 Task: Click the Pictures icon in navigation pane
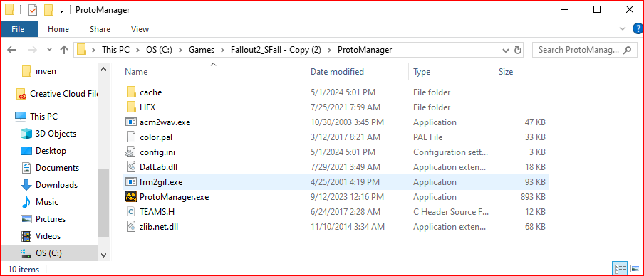coord(26,219)
